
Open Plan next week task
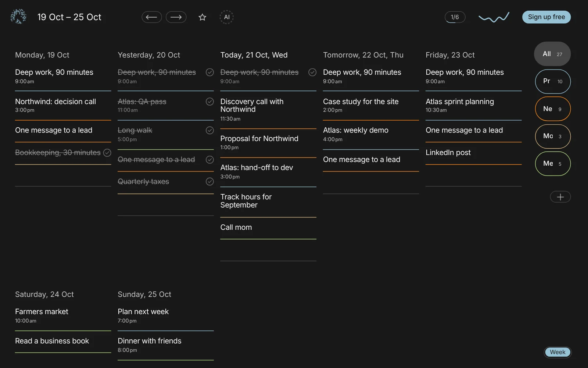[x=165, y=316]
